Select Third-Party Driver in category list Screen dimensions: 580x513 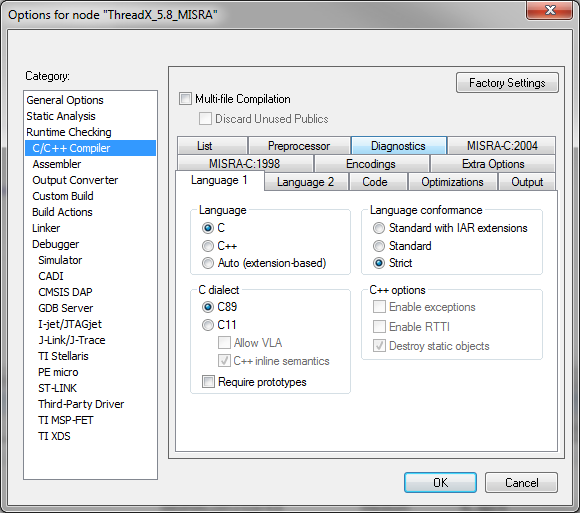click(90, 404)
